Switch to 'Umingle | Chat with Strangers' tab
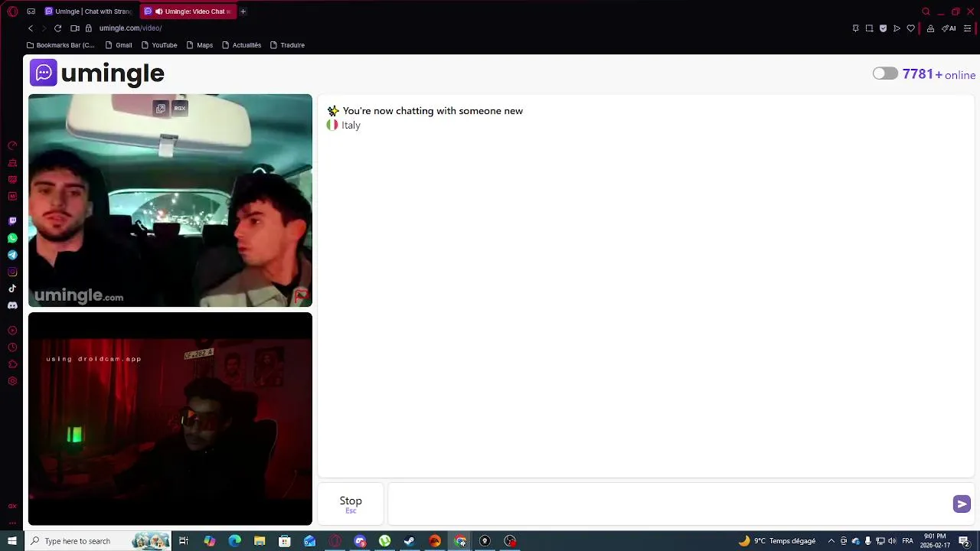Screen dimensions: 980x551 coord(88,11)
